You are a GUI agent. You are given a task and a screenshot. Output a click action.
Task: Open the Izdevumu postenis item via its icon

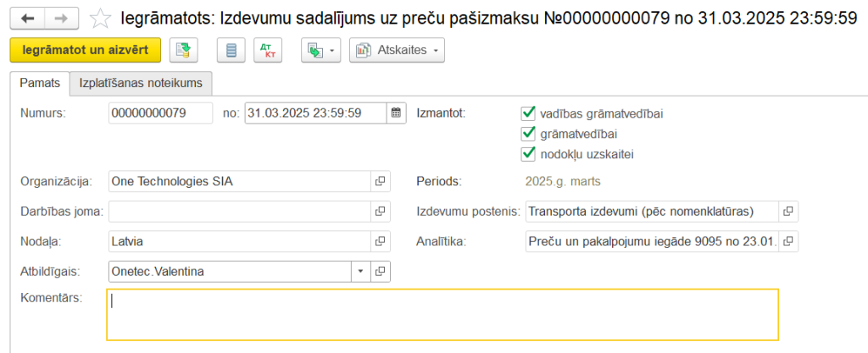coord(788,211)
